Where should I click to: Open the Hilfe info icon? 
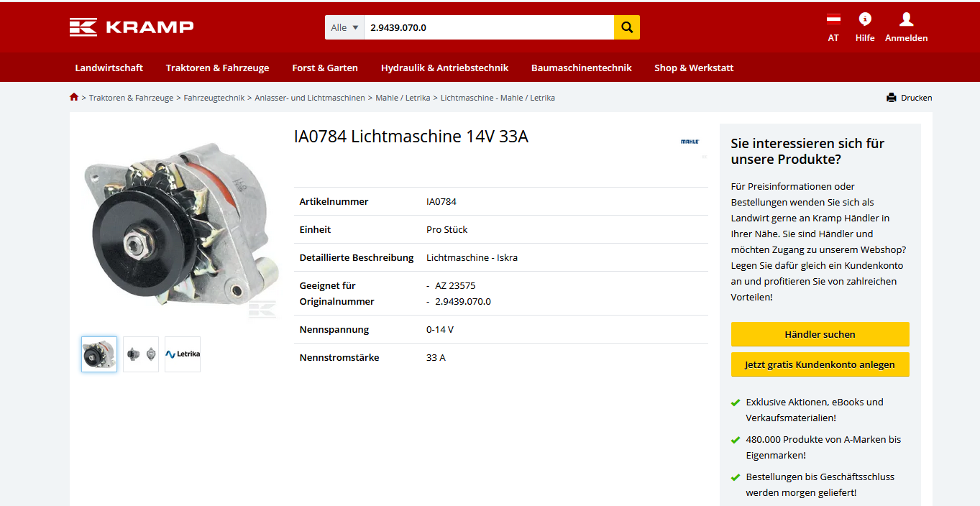(865, 19)
